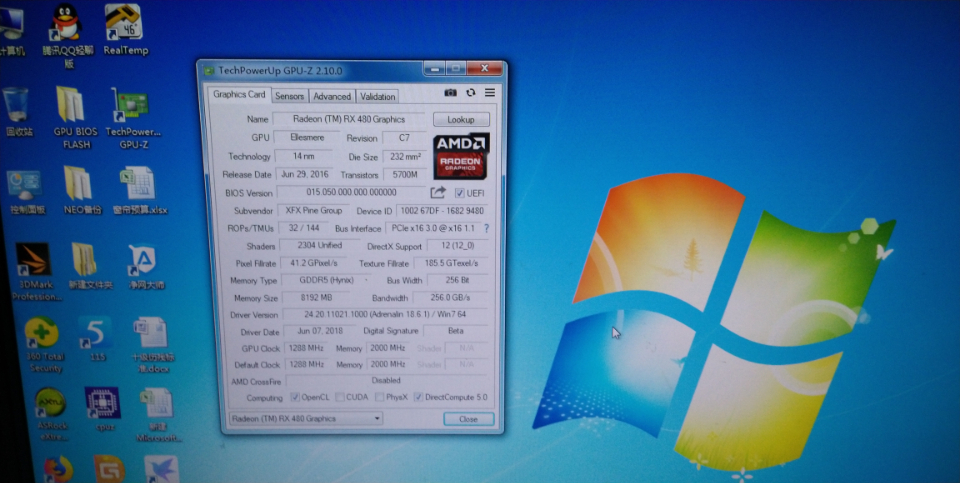Open the Validation tab

pyautogui.click(x=377, y=96)
